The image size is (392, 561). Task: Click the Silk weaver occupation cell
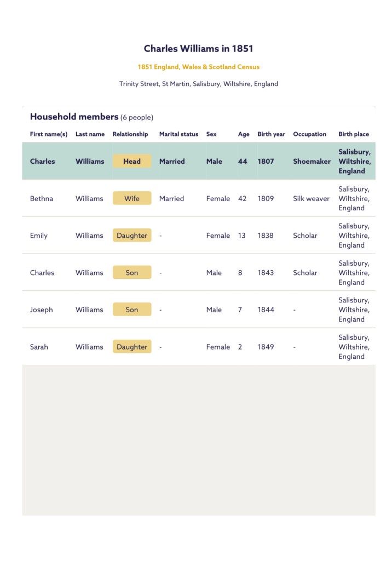pyautogui.click(x=311, y=198)
